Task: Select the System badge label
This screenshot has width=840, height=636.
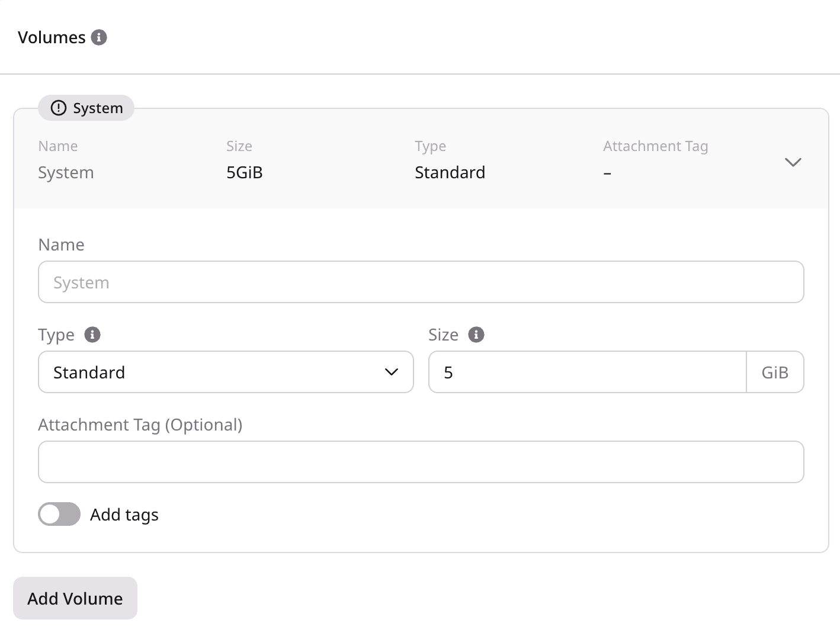Action: (98, 108)
